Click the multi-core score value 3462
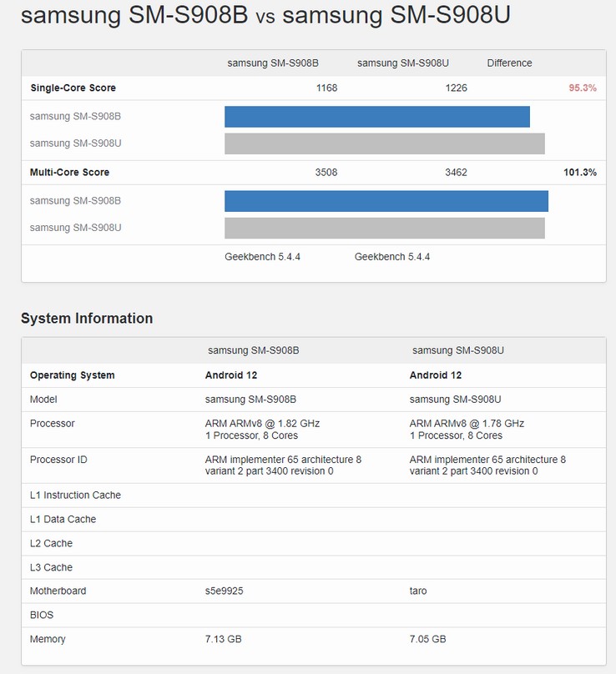 (x=456, y=173)
